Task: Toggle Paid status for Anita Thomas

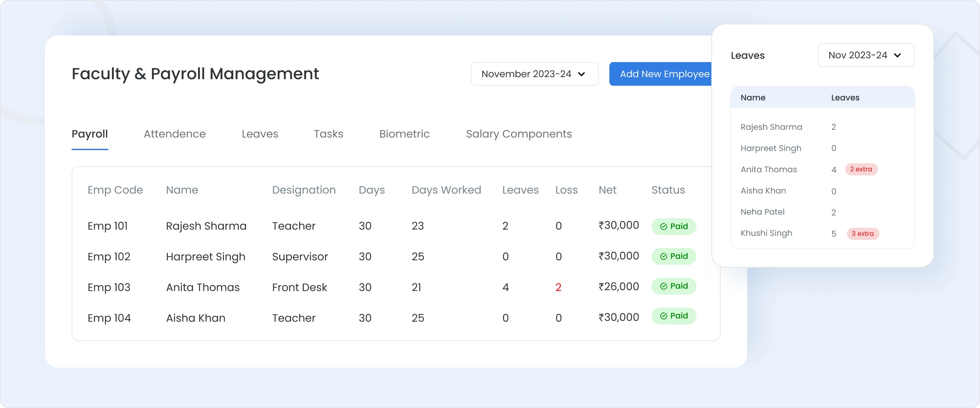Action: [x=674, y=286]
